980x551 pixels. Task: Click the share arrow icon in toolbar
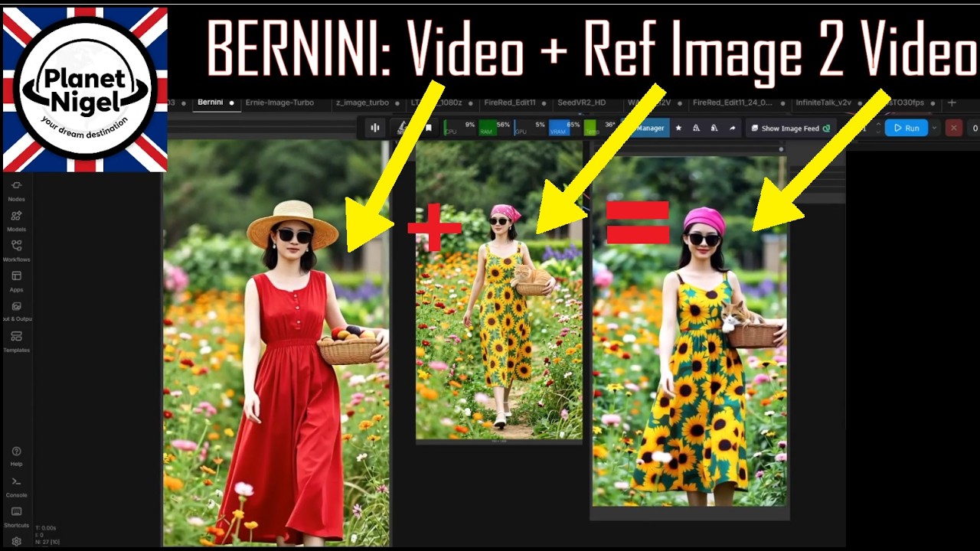733,128
